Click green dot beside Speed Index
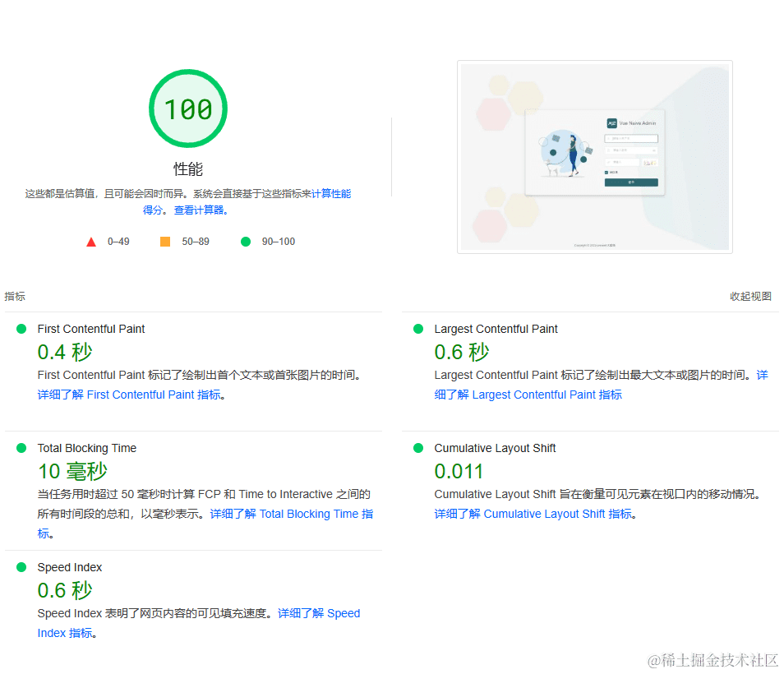Viewport: 784px width, 674px height. [x=21, y=567]
